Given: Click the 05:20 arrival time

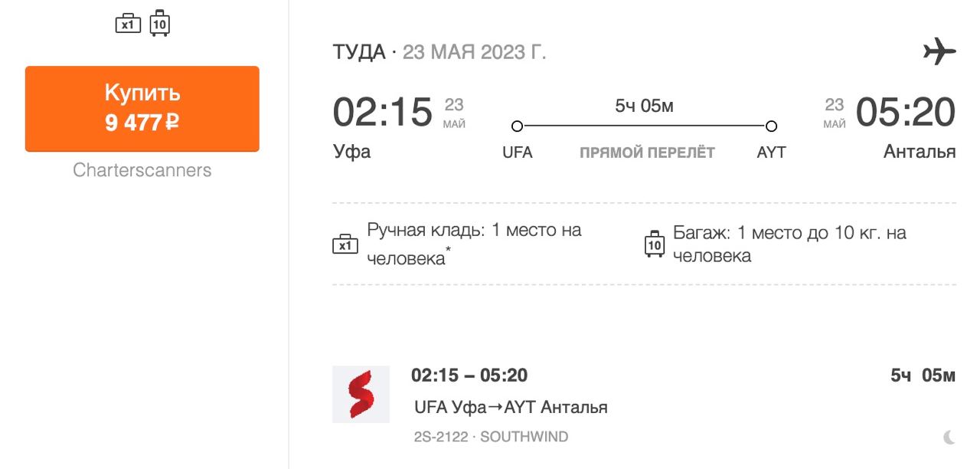Looking at the screenshot, I should [906, 113].
